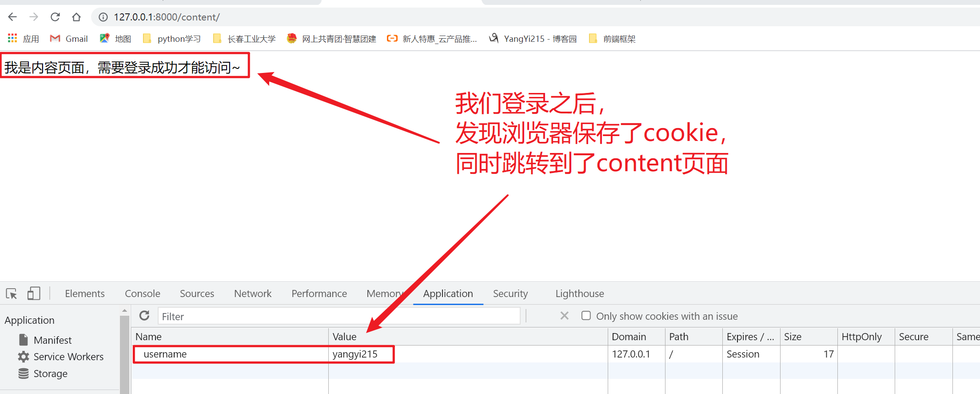
Task: Click the Session expires cell
Action: click(751, 354)
